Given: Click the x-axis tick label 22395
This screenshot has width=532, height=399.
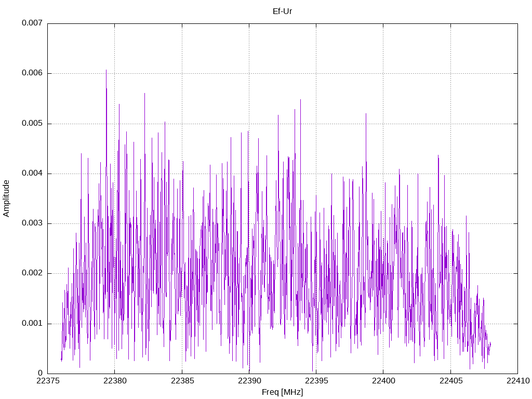Looking at the screenshot, I should click(316, 381).
